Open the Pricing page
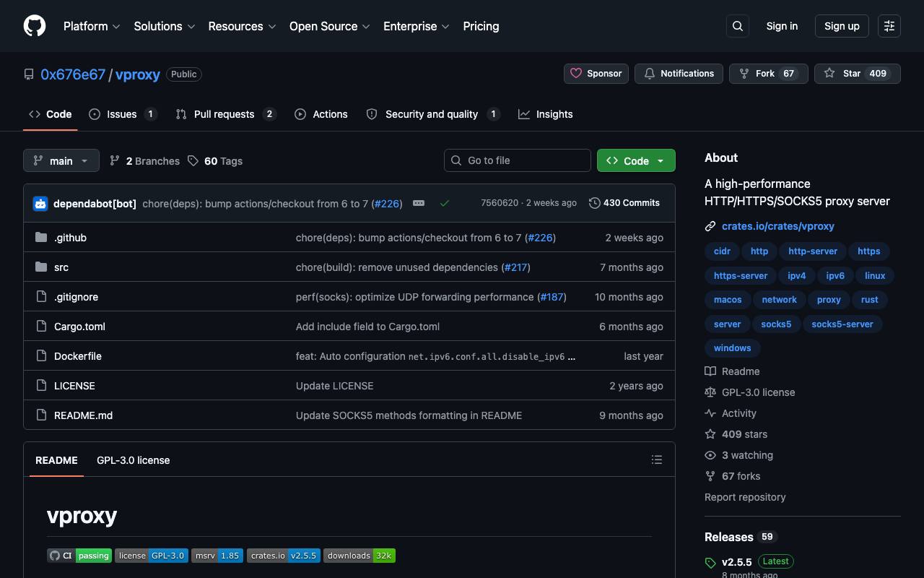924x578 pixels. [481, 26]
